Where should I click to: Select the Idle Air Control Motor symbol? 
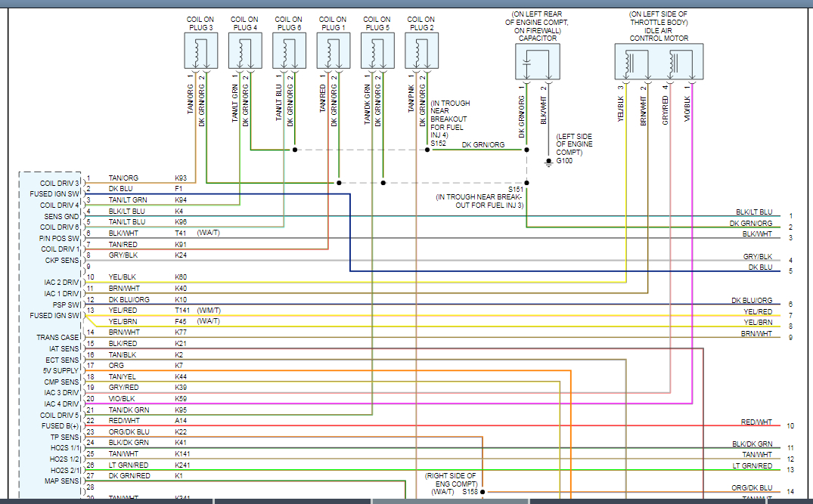point(658,61)
